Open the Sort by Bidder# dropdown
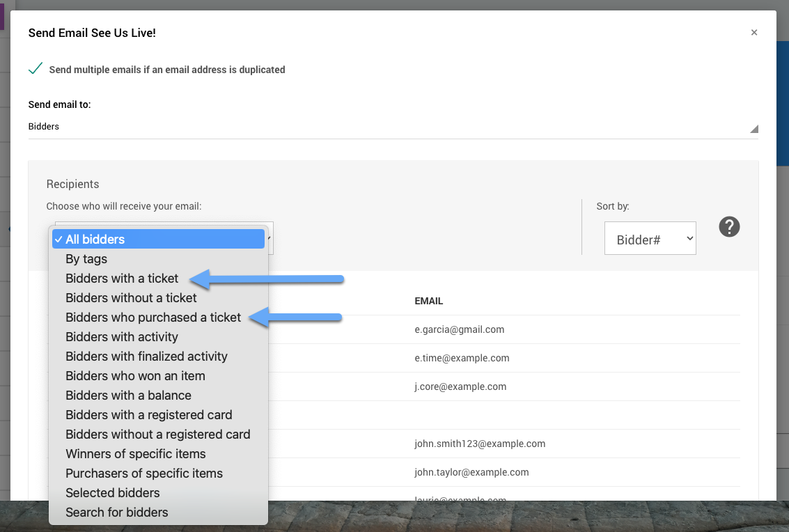The image size is (789, 532). [650, 239]
